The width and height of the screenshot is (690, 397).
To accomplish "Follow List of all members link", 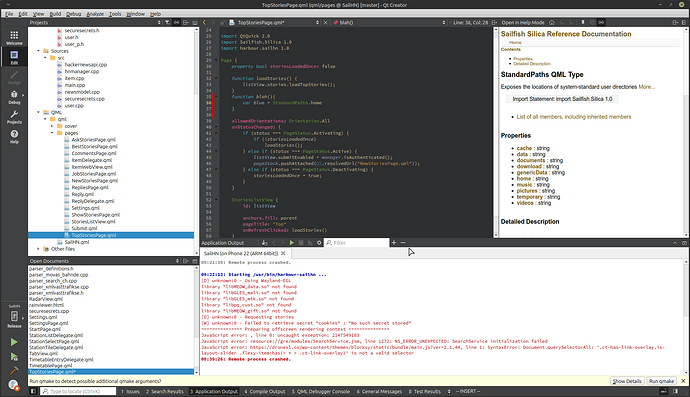I will pyautogui.click(x=573, y=117).
